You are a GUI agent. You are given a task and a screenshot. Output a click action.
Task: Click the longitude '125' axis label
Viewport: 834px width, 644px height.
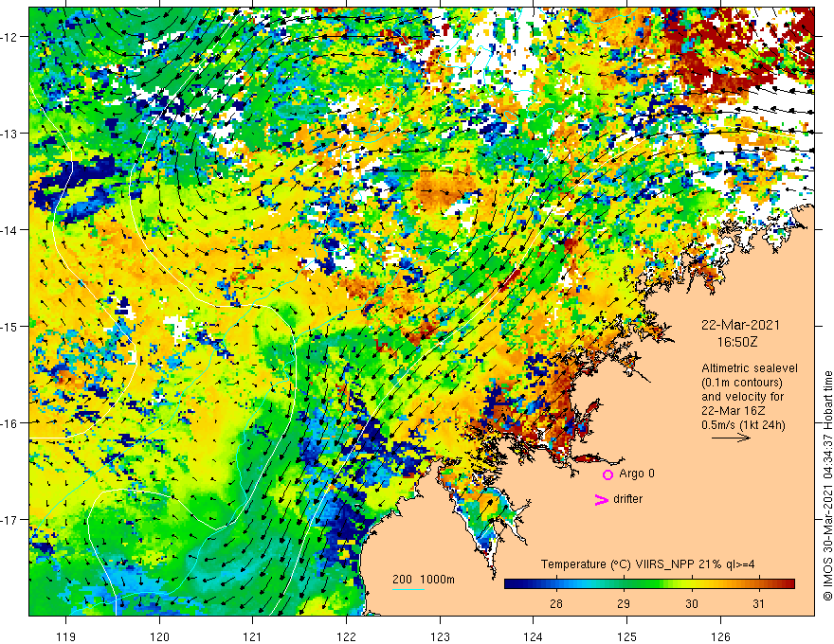pos(627,636)
